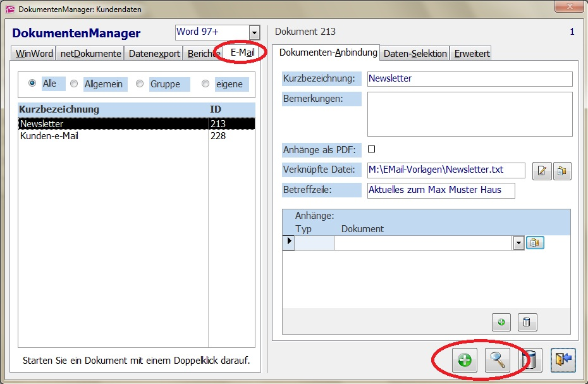The height and width of the screenshot is (384, 588).
Task: Add attachment with small green plus
Action: tap(501, 323)
